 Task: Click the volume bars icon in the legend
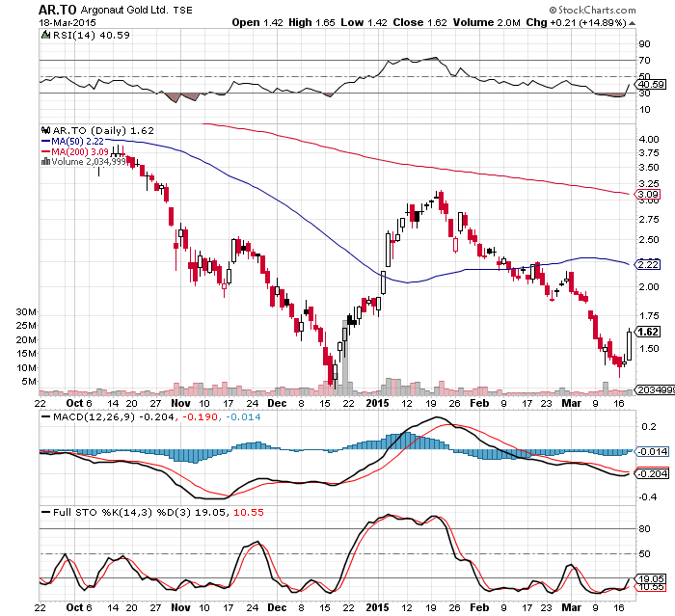(x=45, y=162)
